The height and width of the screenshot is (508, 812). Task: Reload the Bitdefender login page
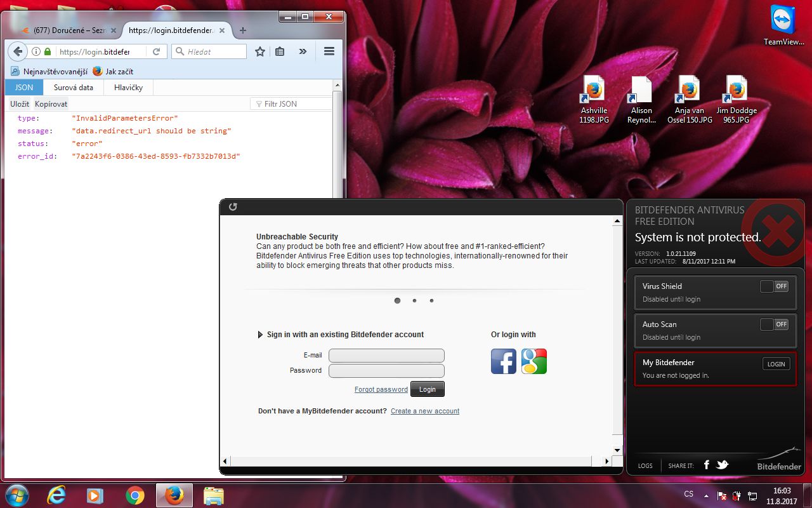point(156,51)
